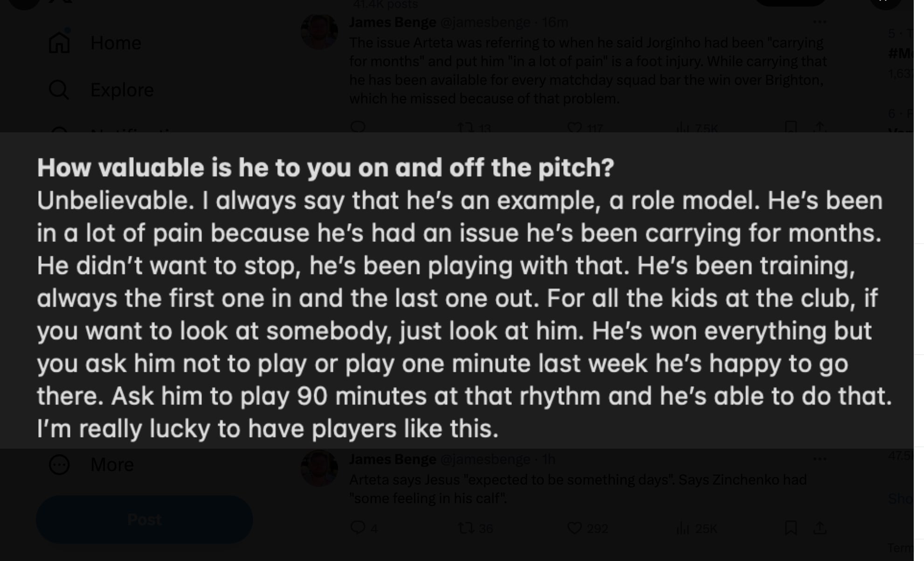Viewport: 924px width, 561px height.
Task: Click the Explore magnifying glass icon
Action: tap(59, 89)
